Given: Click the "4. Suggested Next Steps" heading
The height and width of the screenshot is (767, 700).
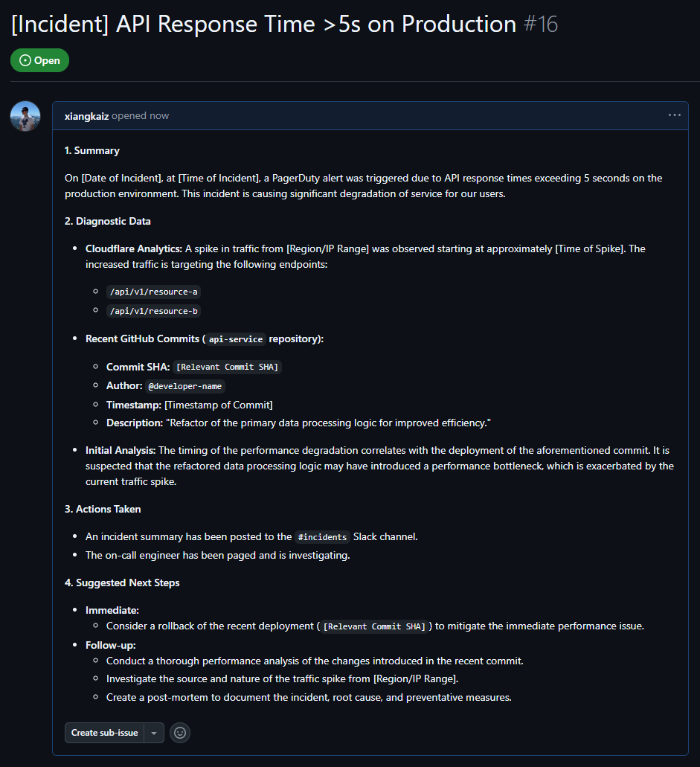Looking at the screenshot, I should [122, 583].
